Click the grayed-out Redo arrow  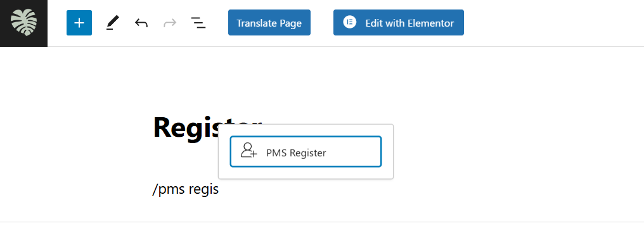(170, 23)
